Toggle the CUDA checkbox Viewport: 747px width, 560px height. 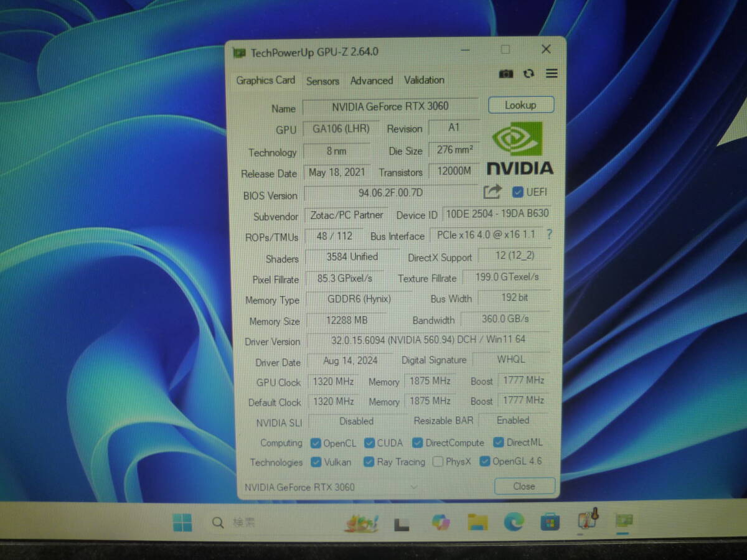coord(369,443)
